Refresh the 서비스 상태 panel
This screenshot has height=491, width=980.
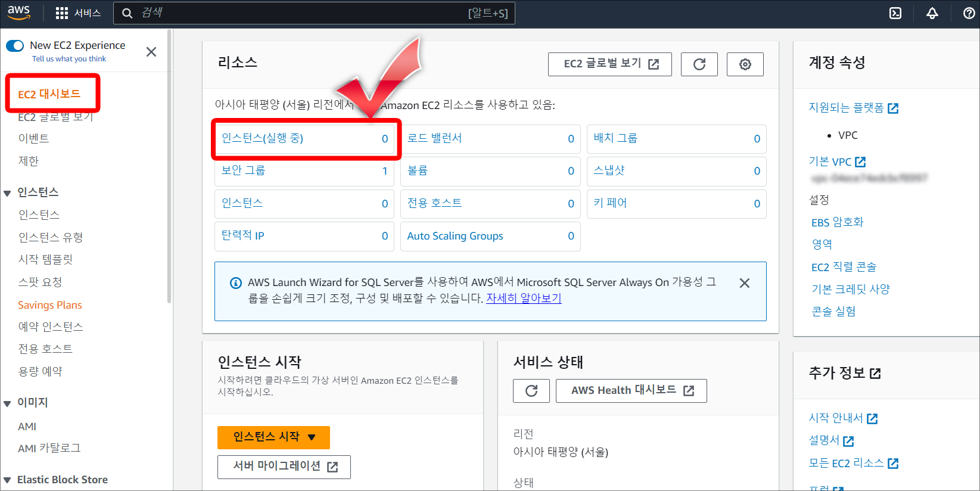coord(531,391)
